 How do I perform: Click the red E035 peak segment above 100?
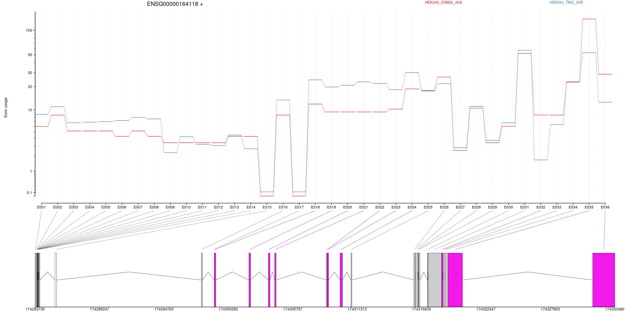tap(589, 19)
